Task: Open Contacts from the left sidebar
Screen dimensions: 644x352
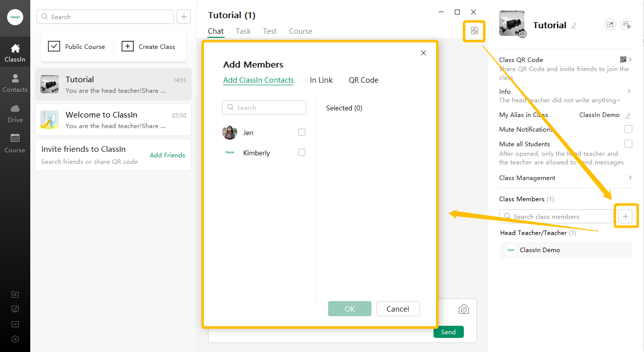Action: (15, 83)
